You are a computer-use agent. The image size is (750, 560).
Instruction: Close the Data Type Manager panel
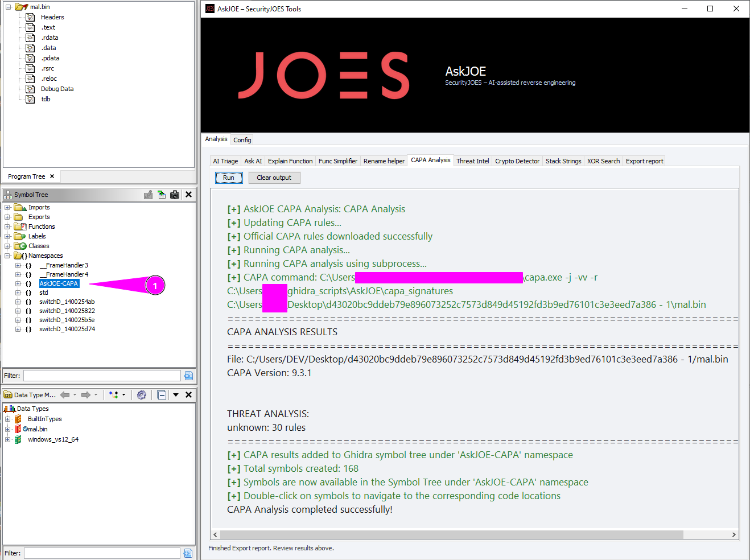[189, 395]
